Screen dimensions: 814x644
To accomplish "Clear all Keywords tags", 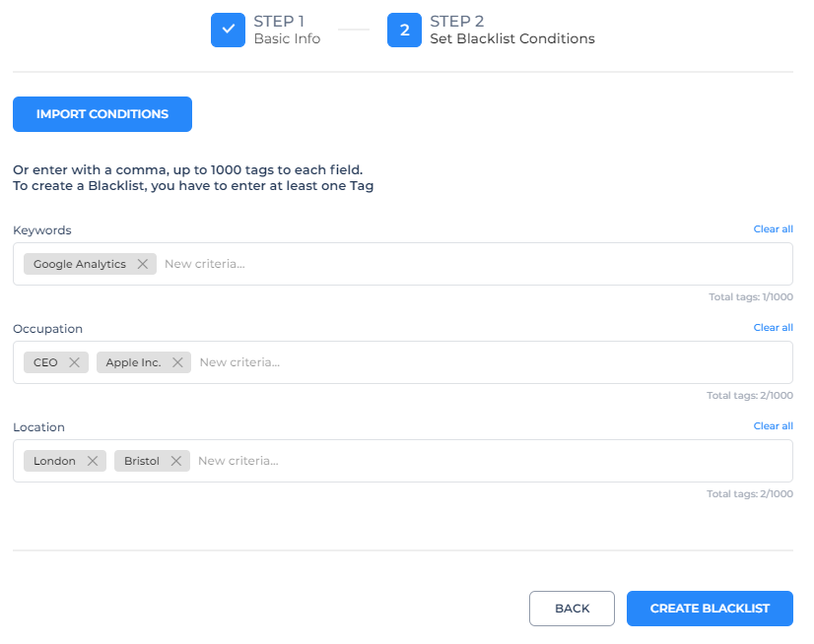I will click(773, 229).
